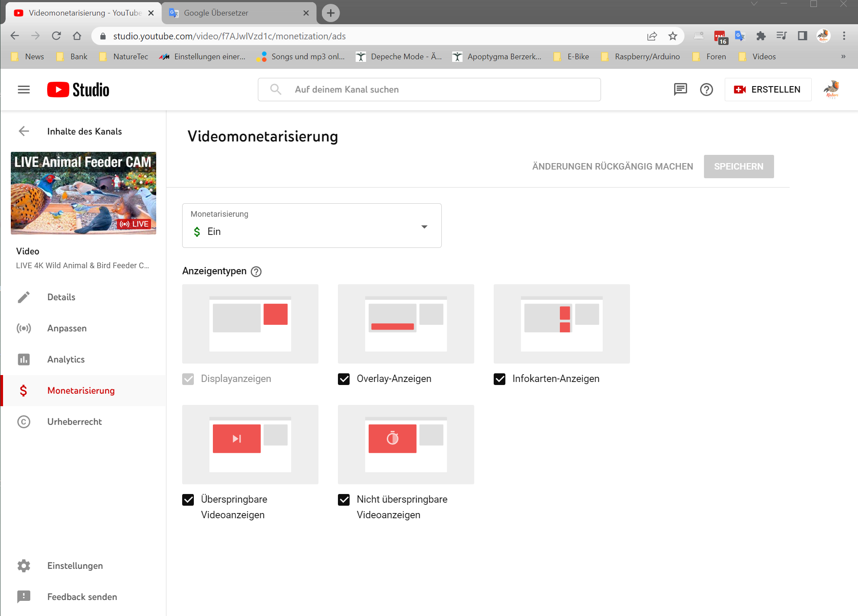858x616 pixels.
Task: Click the YouTube Studio logo
Action: [78, 90]
